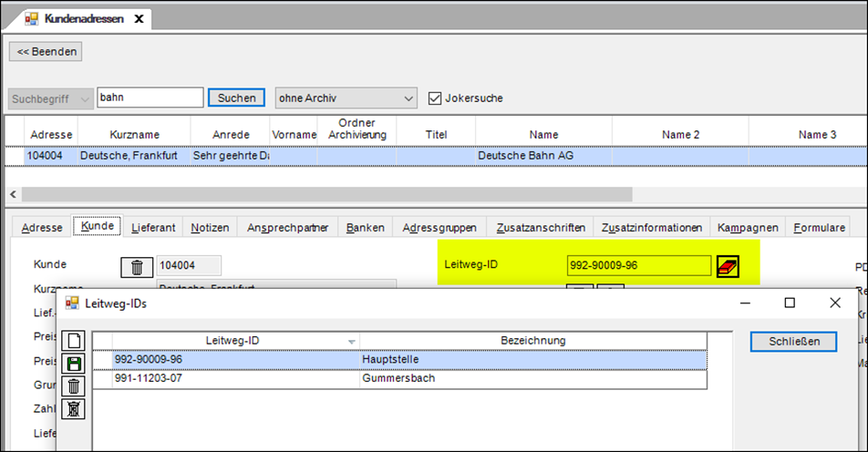Open the Banken tab

[365, 228]
